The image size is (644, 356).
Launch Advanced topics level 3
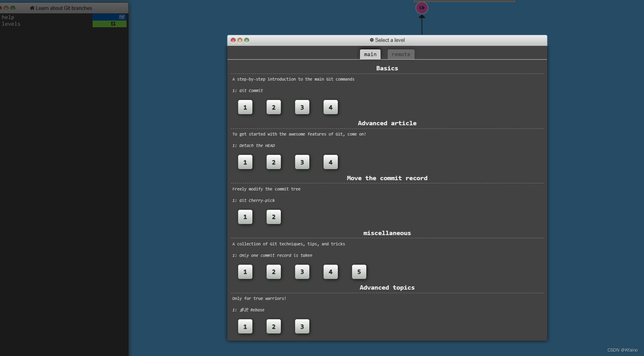coord(302,326)
